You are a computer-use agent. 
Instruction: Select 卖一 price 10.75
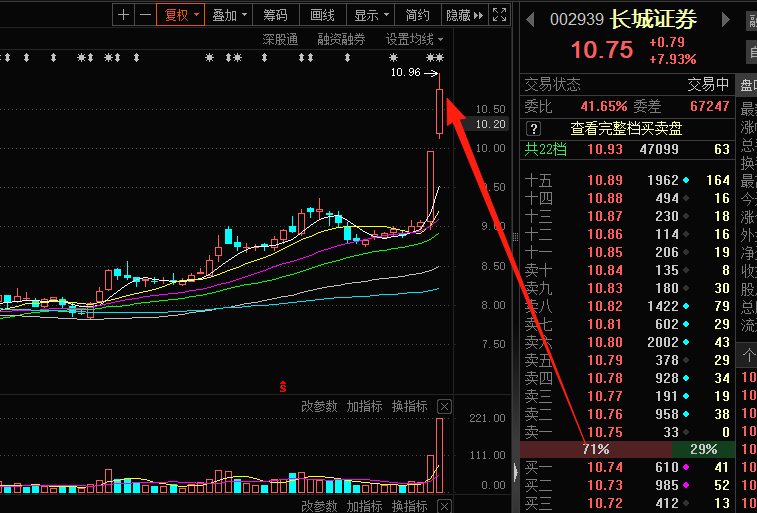coord(605,432)
